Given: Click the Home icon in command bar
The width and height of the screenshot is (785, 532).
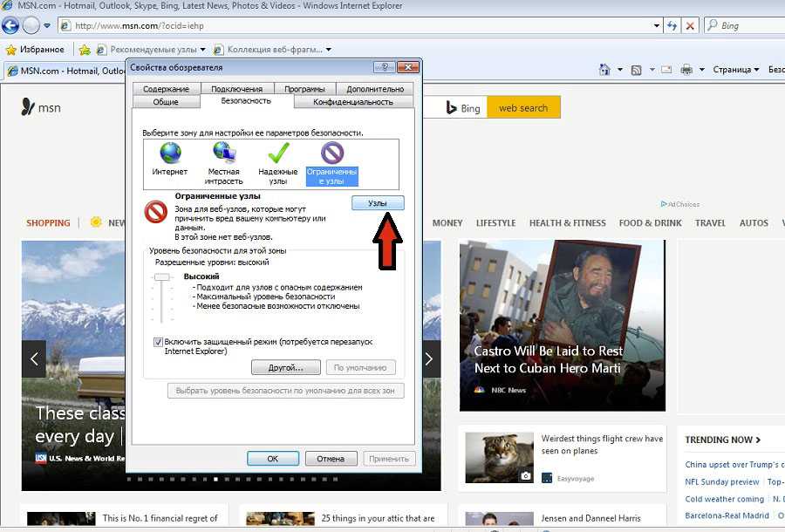Looking at the screenshot, I should pyautogui.click(x=604, y=70).
